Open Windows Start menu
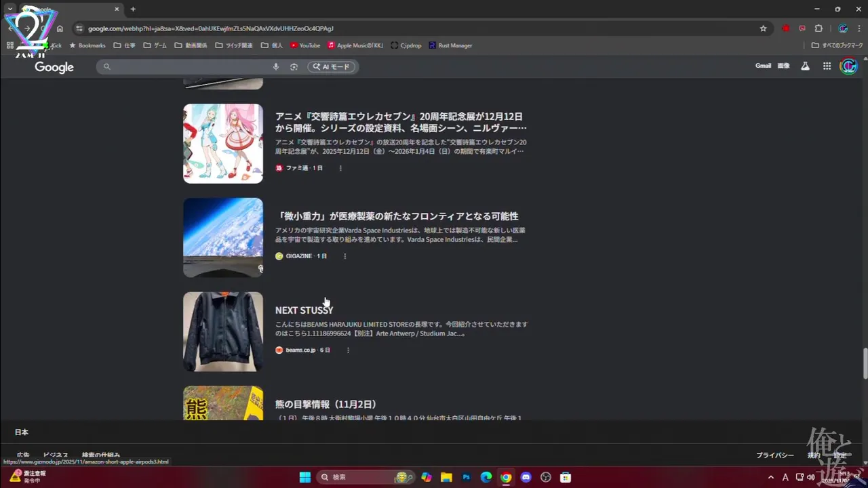The width and height of the screenshot is (868, 488). pyautogui.click(x=305, y=477)
